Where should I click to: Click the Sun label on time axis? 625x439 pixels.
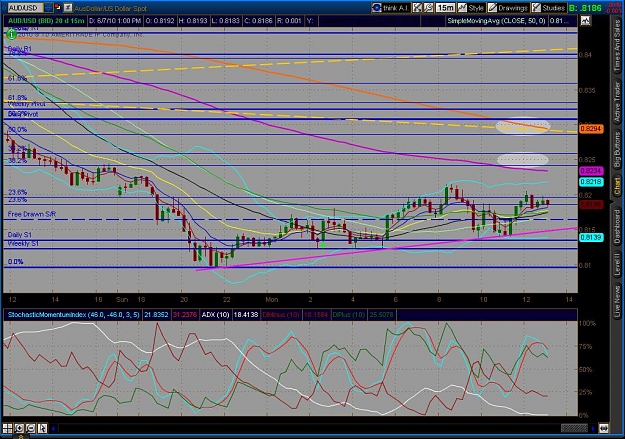[x=122, y=299]
